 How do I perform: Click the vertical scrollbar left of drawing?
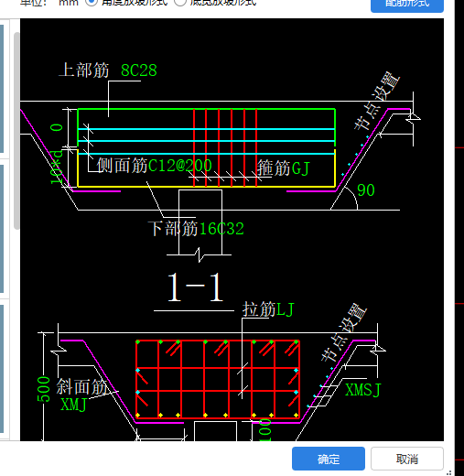coord(16,131)
